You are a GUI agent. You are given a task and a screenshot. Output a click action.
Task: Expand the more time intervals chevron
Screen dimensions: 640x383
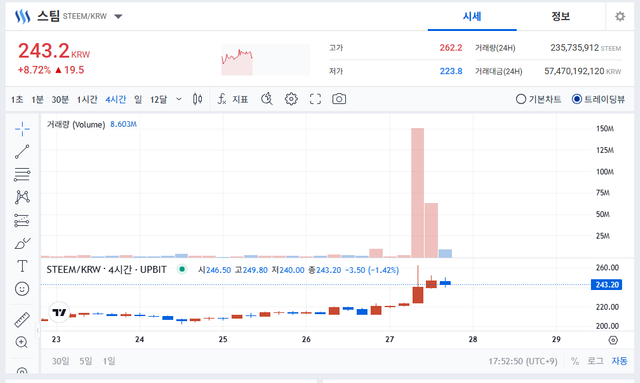(179, 99)
